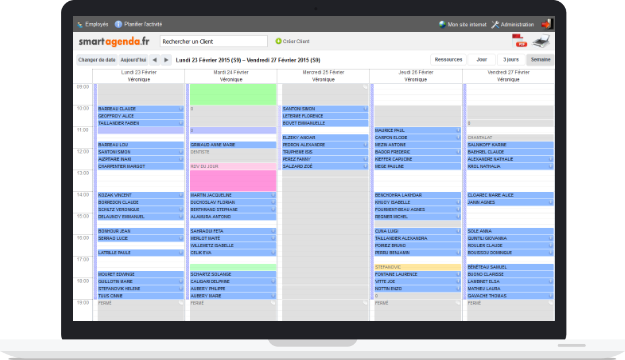Screen dimensions: 625x360
Task: Open the BÉNÉTEAU SAMUEL appointment on Friday
Action: pyautogui.click(x=510, y=267)
